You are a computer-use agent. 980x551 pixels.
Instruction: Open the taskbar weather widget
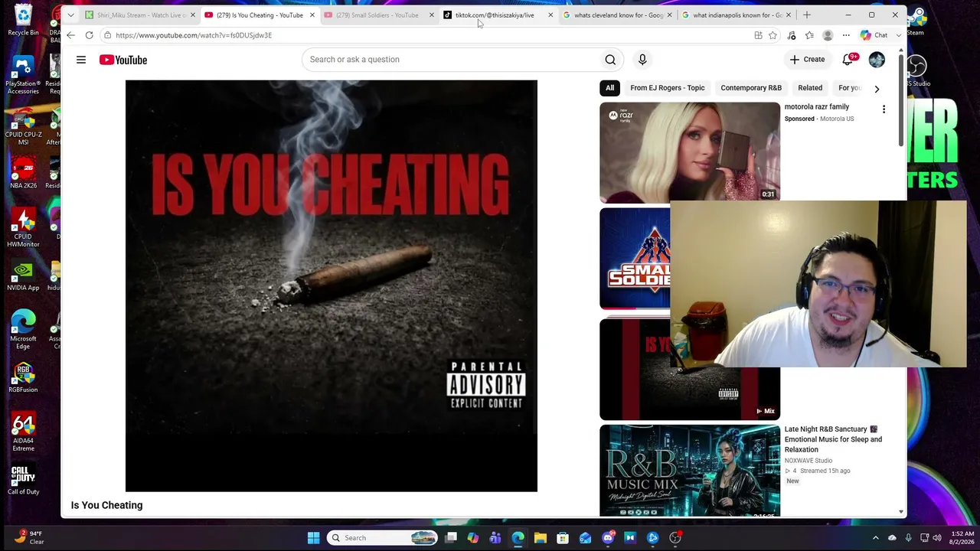click(29, 538)
